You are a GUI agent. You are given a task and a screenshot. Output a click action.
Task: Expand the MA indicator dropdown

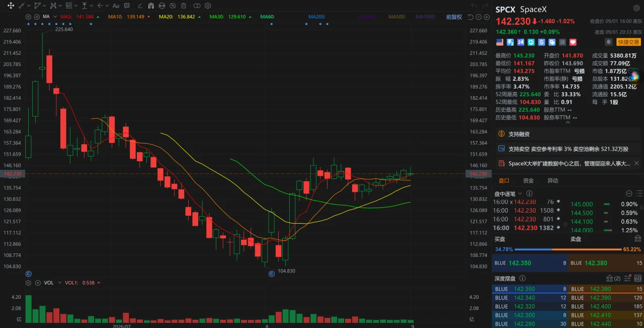tap(55, 17)
